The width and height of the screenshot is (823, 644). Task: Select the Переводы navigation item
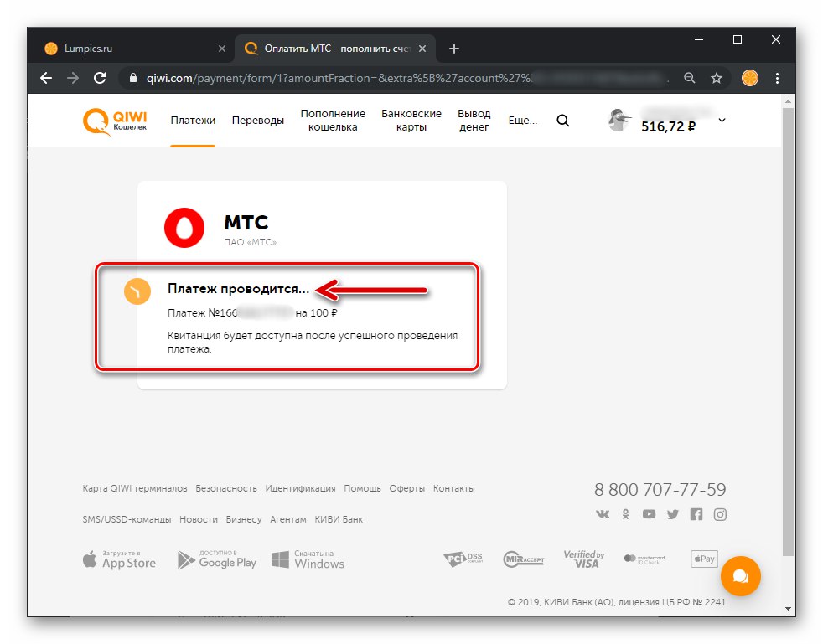[258, 120]
